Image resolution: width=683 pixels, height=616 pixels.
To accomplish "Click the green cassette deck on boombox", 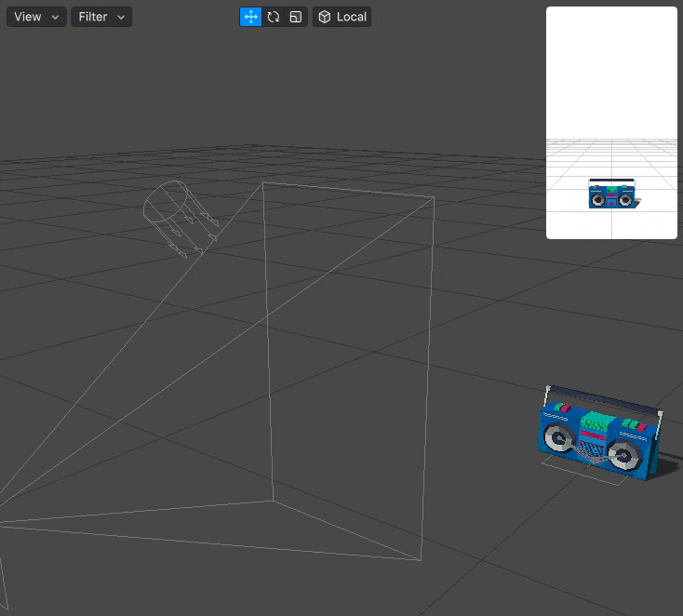I will pos(596,422).
